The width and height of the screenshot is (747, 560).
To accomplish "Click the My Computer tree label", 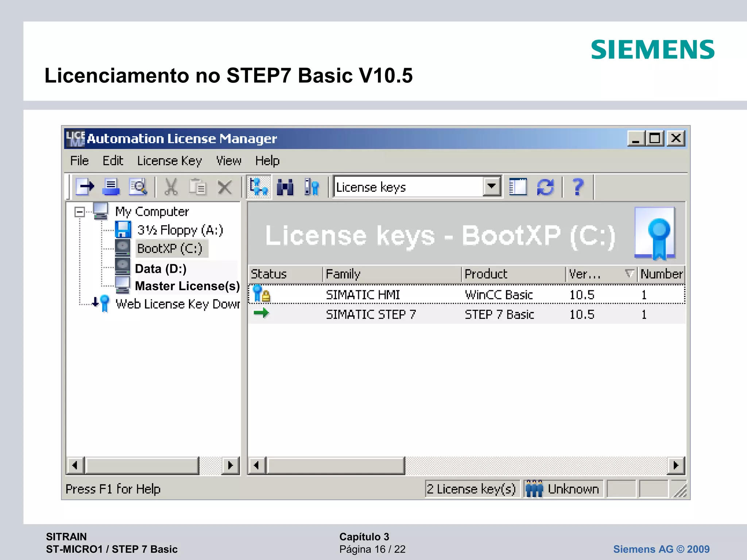I will click(152, 211).
